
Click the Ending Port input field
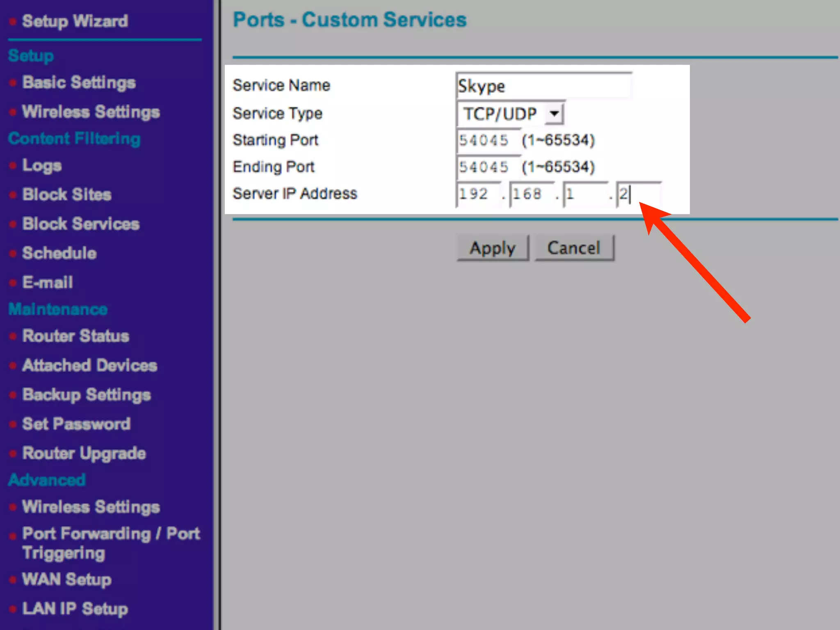(x=487, y=167)
